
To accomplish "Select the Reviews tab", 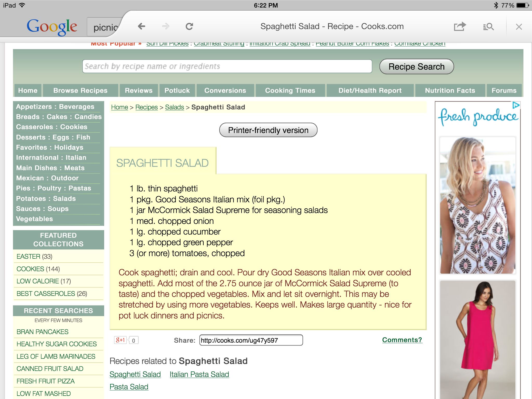I will pyautogui.click(x=139, y=91).
